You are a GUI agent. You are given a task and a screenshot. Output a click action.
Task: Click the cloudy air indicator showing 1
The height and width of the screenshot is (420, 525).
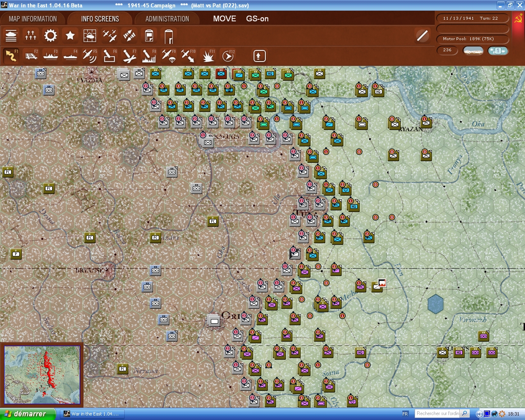pos(498,50)
